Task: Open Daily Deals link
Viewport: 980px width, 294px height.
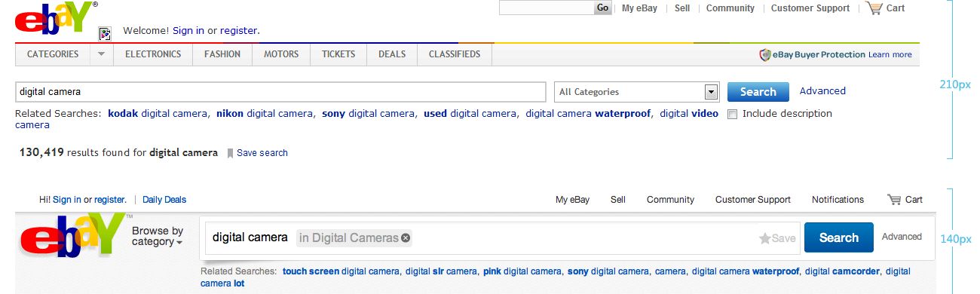Action: [x=164, y=200]
